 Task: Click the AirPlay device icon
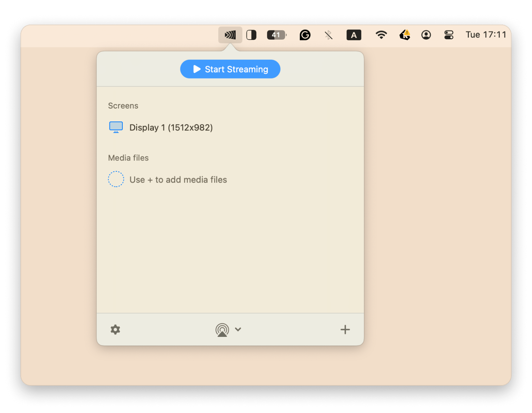pos(222,330)
